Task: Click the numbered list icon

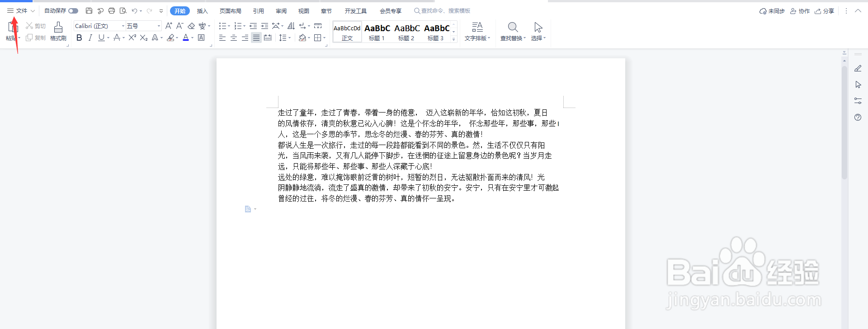Action: tap(238, 26)
